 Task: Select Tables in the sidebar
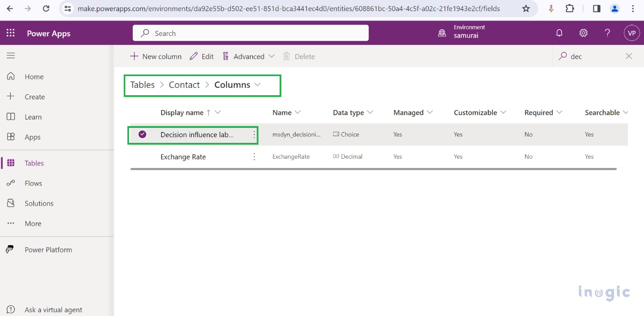[34, 163]
